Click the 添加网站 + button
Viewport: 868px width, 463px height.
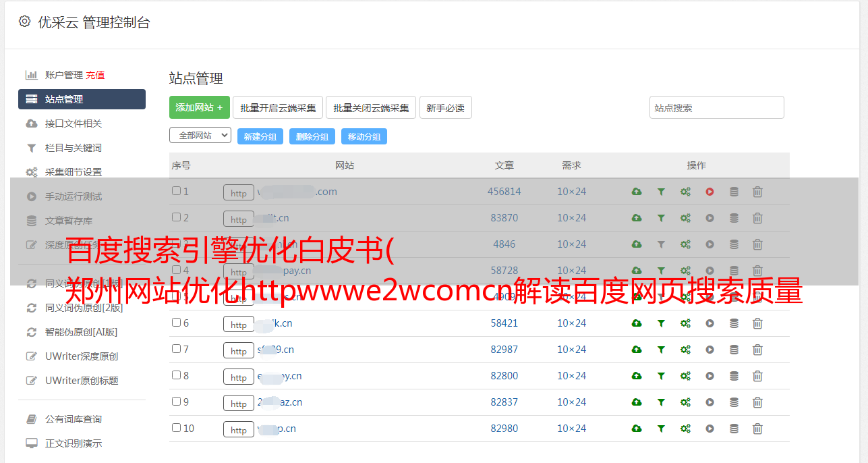point(200,107)
